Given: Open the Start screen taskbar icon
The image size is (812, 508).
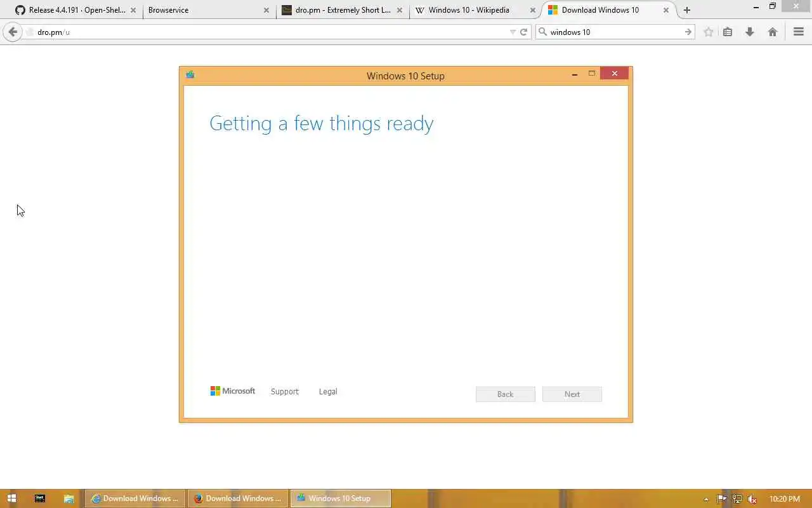Looking at the screenshot, I should pyautogui.click(x=40, y=498).
